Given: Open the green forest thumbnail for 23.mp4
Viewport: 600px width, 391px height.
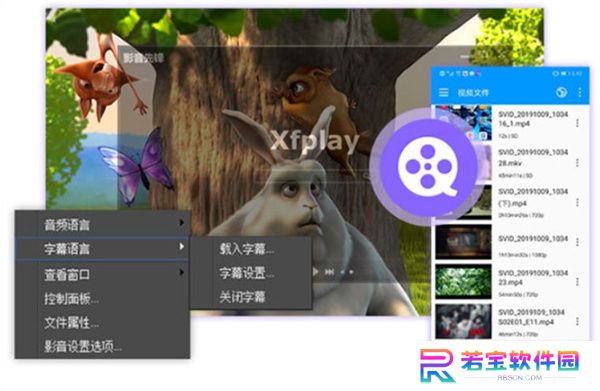Looking at the screenshot, I should tap(463, 281).
